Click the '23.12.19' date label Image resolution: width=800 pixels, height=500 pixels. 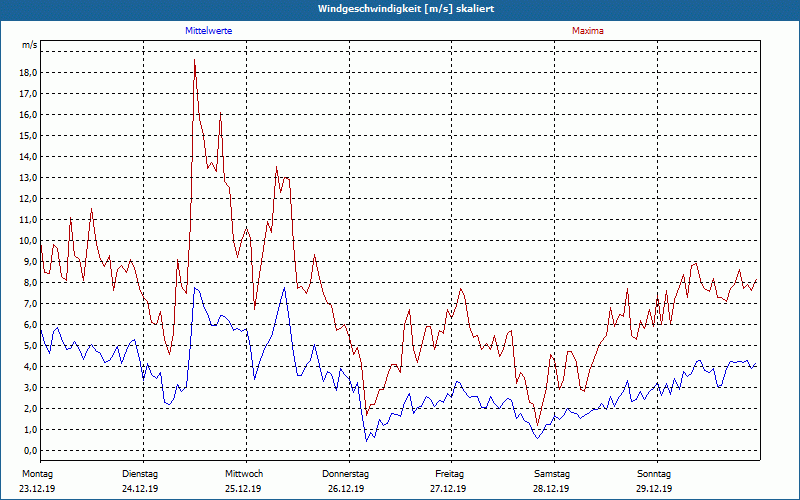pyautogui.click(x=37, y=489)
